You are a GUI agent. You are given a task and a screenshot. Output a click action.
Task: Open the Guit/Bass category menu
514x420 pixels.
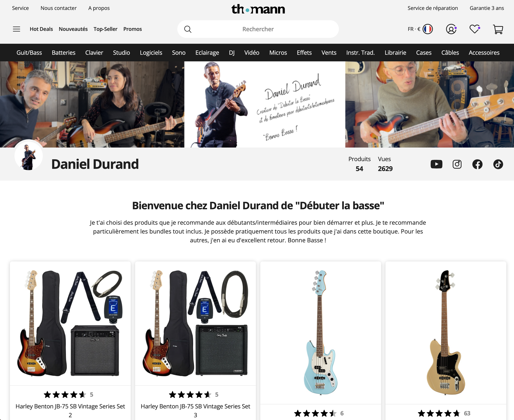click(29, 53)
